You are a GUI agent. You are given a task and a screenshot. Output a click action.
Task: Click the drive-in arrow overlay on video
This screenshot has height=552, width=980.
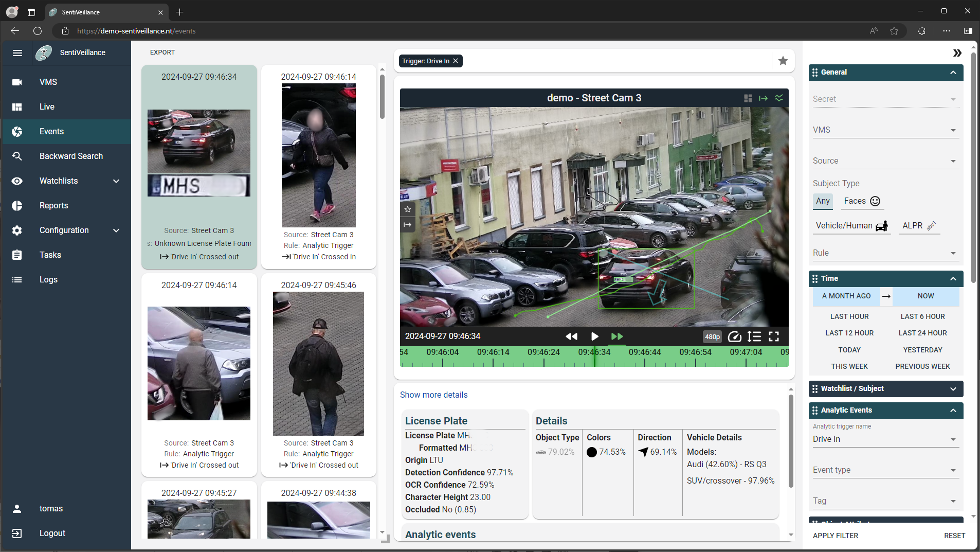pyautogui.click(x=408, y=224)
